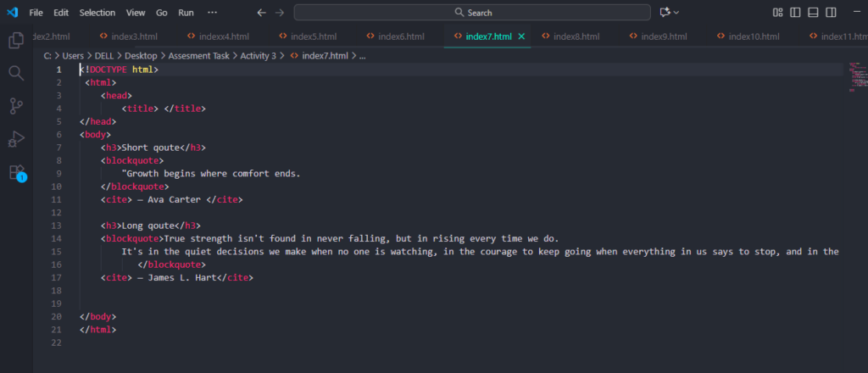Click the Search command center box
This screenshot has height=373, width=868.
(x=472, y=13)
